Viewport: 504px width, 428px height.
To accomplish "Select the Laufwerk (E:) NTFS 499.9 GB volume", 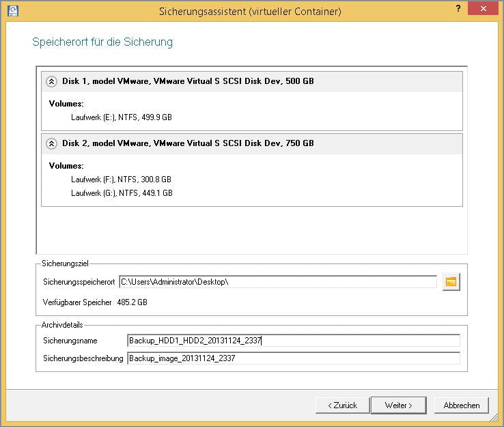I will tap(122, 117).
